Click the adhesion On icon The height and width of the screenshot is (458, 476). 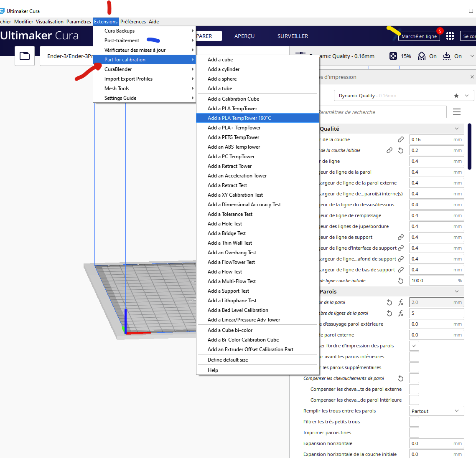pos(447,56)
